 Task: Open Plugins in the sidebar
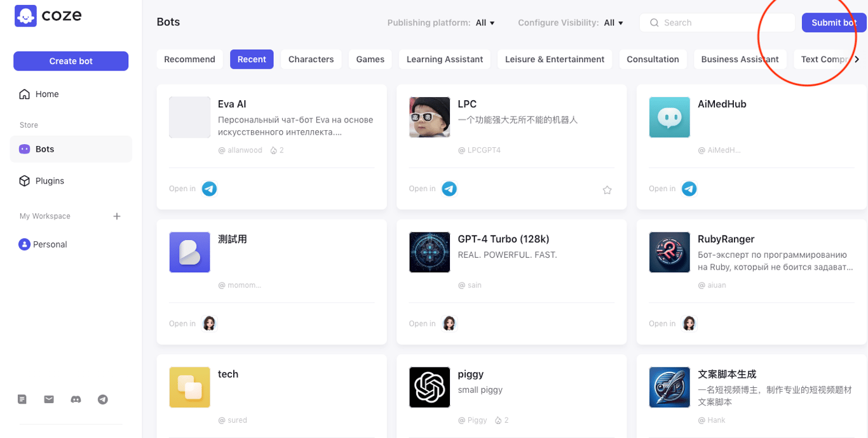tap(71, 181)
